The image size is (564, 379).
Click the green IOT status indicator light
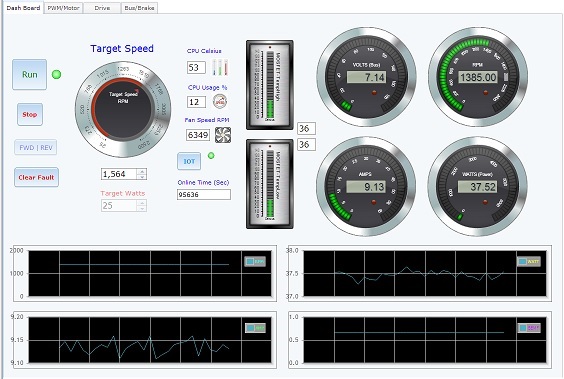(x=211, y=155)
